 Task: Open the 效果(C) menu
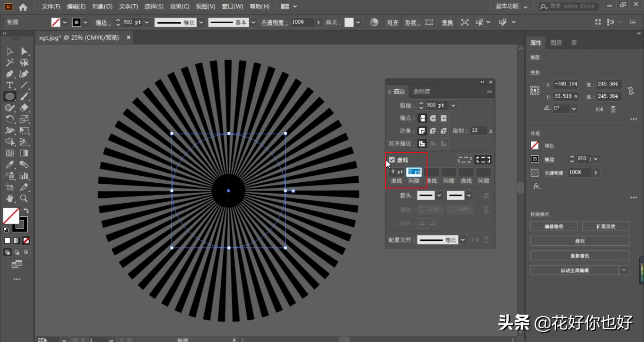click(x=179, y=7)
